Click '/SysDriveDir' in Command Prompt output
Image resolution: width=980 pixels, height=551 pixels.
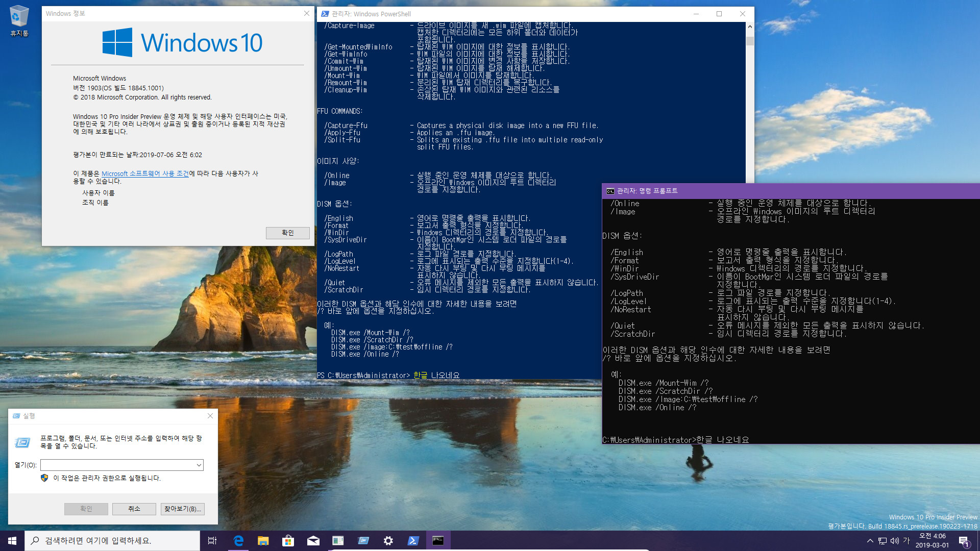point(634,277)
